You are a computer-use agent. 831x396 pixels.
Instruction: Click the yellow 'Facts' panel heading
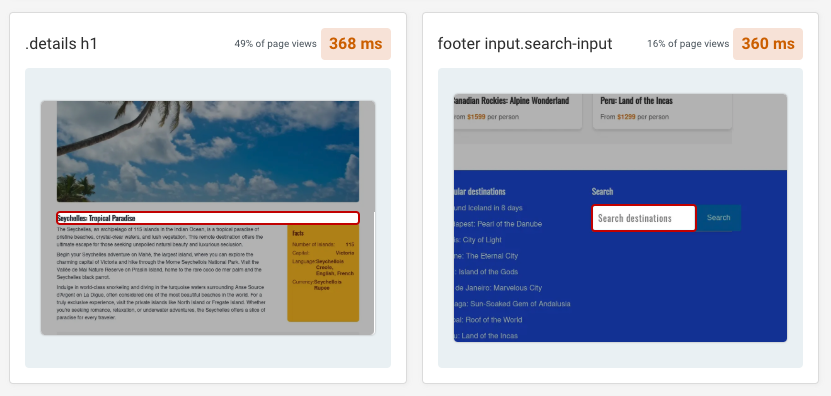tap(298, 233)
